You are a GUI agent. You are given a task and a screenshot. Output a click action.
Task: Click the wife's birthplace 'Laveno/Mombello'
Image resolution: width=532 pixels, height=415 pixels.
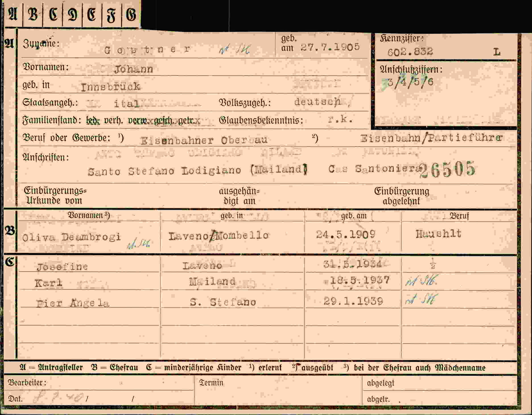pyautogui.click(x=219, y=236)
